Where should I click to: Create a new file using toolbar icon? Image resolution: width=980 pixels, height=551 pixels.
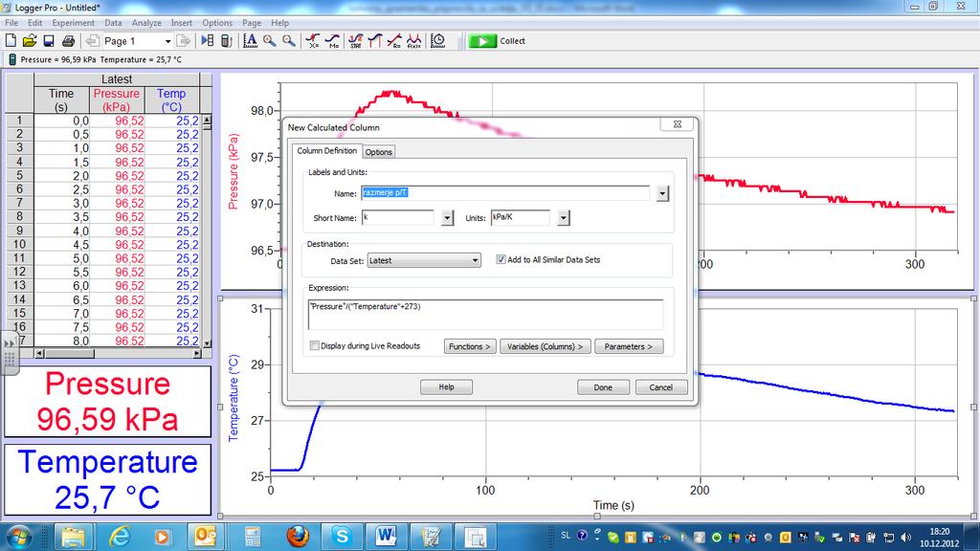[x=11, y=40]
